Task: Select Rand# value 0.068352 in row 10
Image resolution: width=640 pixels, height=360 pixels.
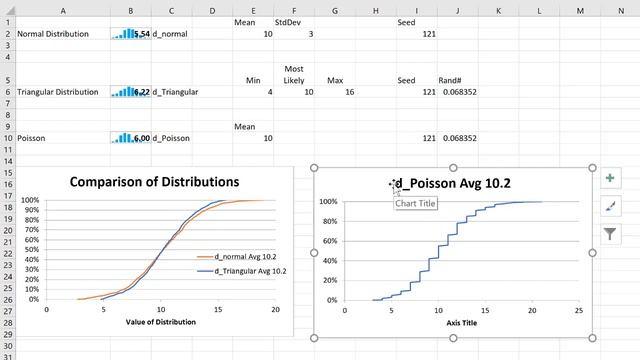Action: [x=458, y=138]
